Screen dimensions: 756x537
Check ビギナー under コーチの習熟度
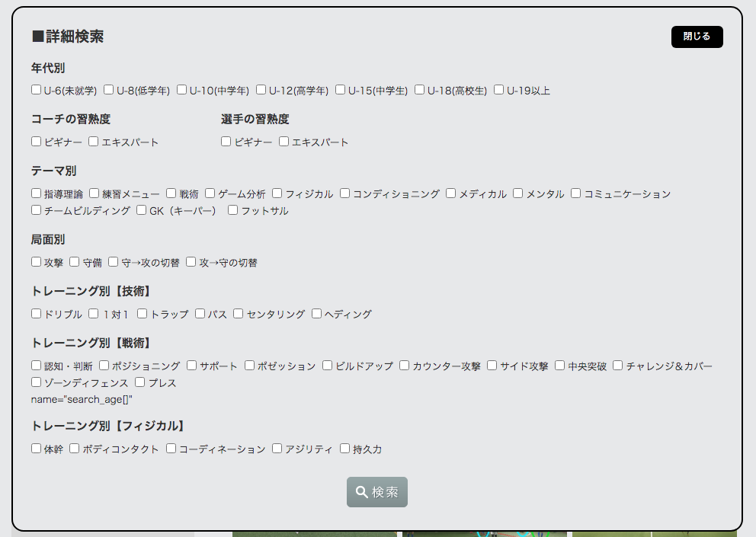point(36,141)
